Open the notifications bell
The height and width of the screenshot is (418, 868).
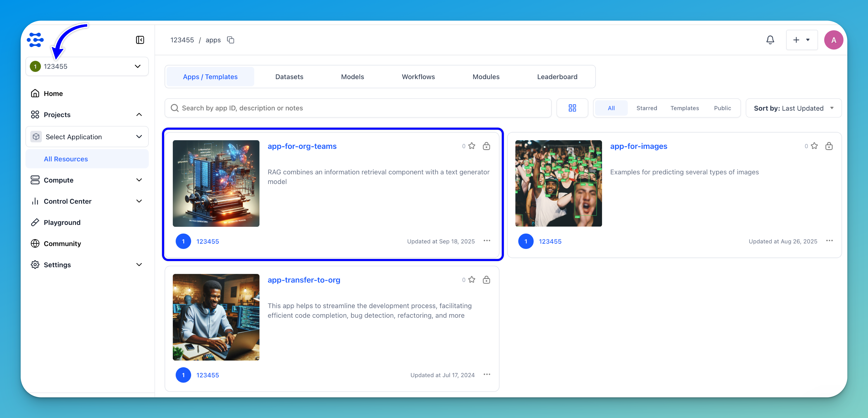pyautogui.click(x=770, y=40)
